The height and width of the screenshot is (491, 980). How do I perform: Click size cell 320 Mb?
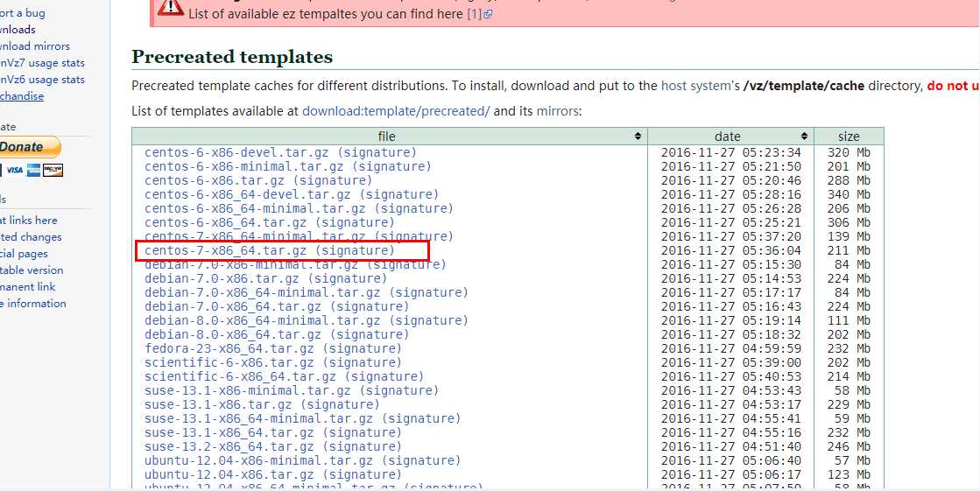(848, 152)
